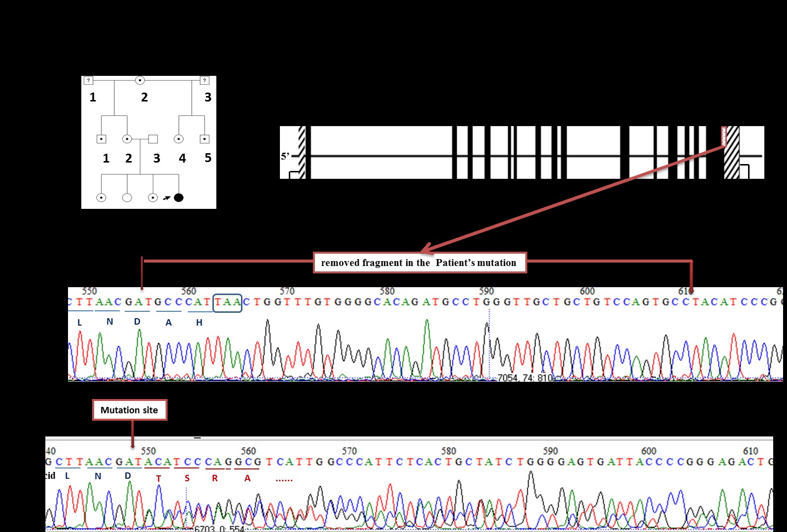
Task: Select amino acid letter H in upper chromatogram
Action: tap(199, 323)
